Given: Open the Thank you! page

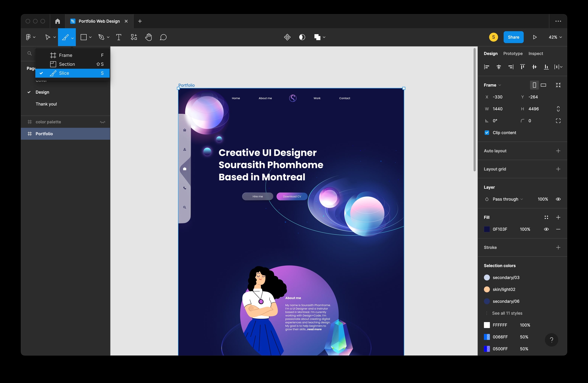Looking at the screenshot, I should pos(46,104).
